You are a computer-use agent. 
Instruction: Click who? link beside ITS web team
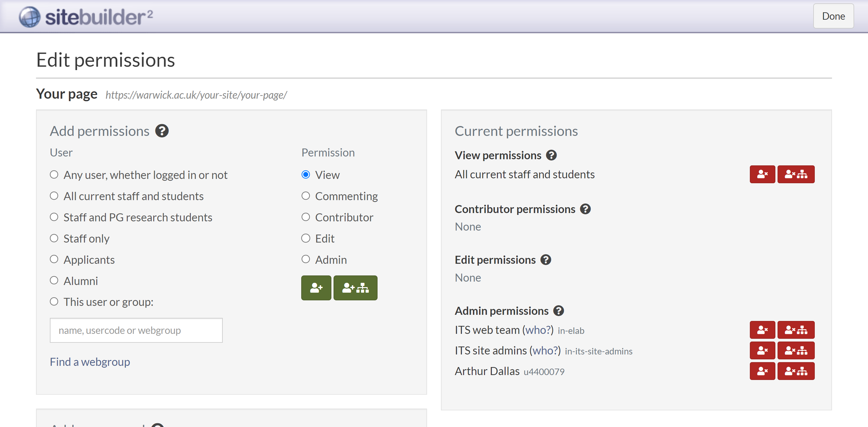(x=538, y=330)
